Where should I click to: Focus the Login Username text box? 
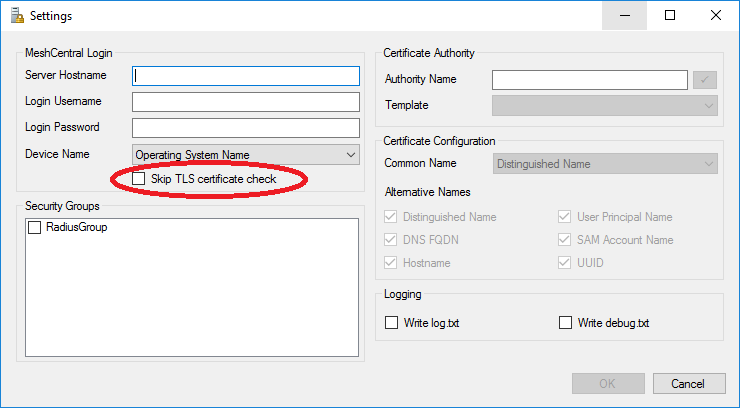(x=245, y=102)
